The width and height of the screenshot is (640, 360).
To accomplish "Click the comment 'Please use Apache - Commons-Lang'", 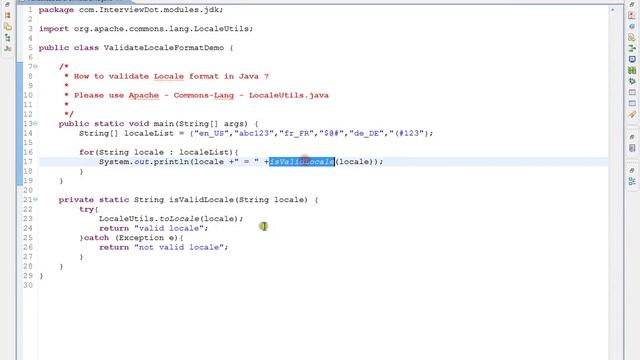I will tap(154, 95).
